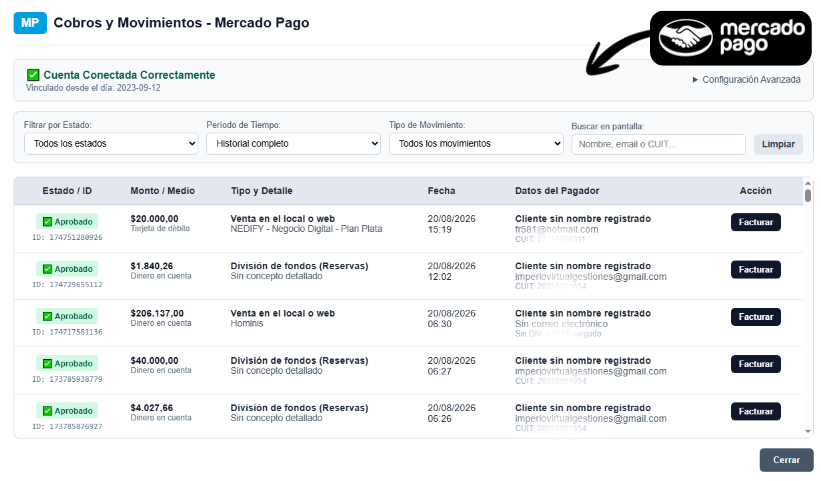The height and width of the screenshot is (481, 821).
Task: Click the Tipo y Detalle column header
Action: 262,191
